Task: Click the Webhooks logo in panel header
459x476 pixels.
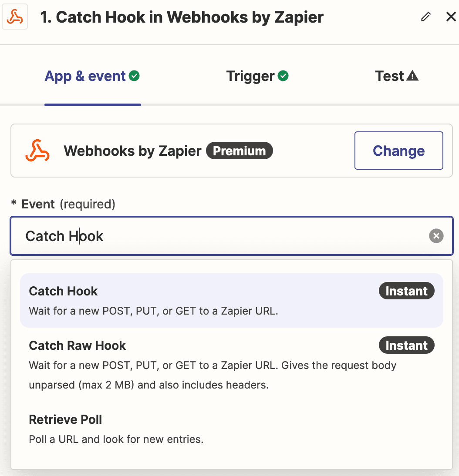Action: [15, 17]
